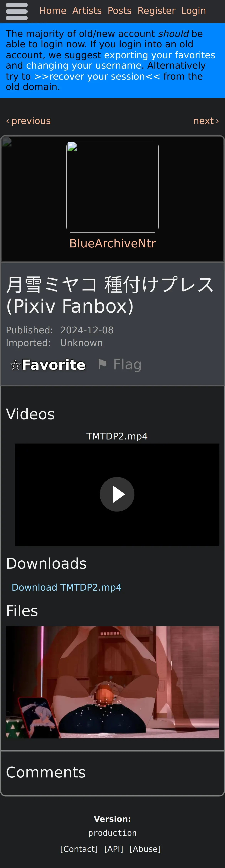Open the hamburger menu icon
Image resolution: width=225 pixels, height=868 pixels.
pyautogui.click(x=17, y=11)
